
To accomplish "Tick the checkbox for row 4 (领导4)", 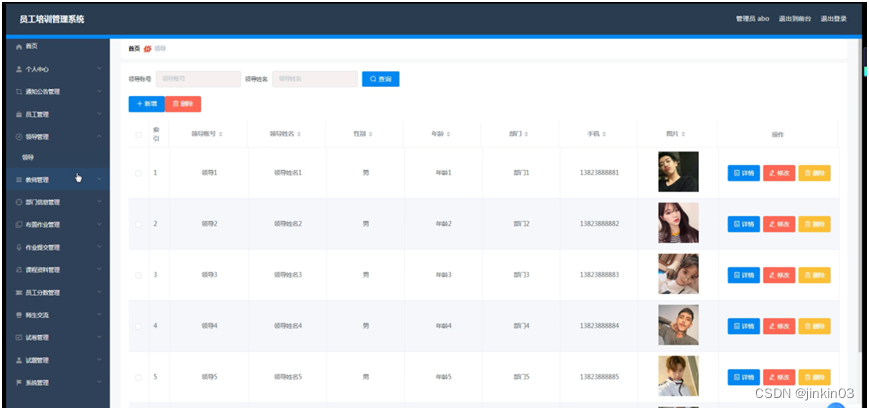I will [139, 326].
